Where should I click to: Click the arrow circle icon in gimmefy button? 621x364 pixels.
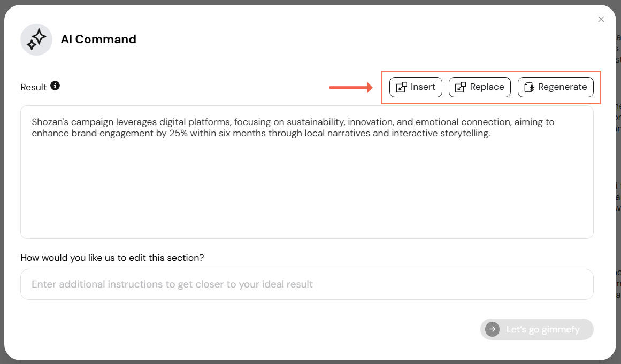(x=492, y=329)
